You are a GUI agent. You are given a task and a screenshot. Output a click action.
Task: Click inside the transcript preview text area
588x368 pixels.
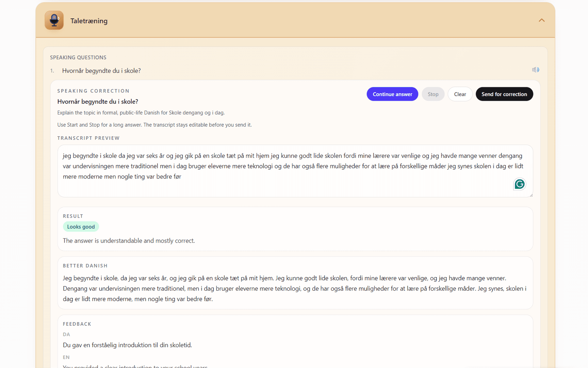(x=295, y=171)
